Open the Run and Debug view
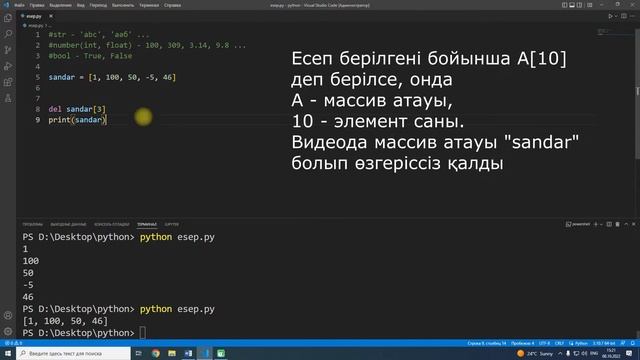 tap(8, 66)
